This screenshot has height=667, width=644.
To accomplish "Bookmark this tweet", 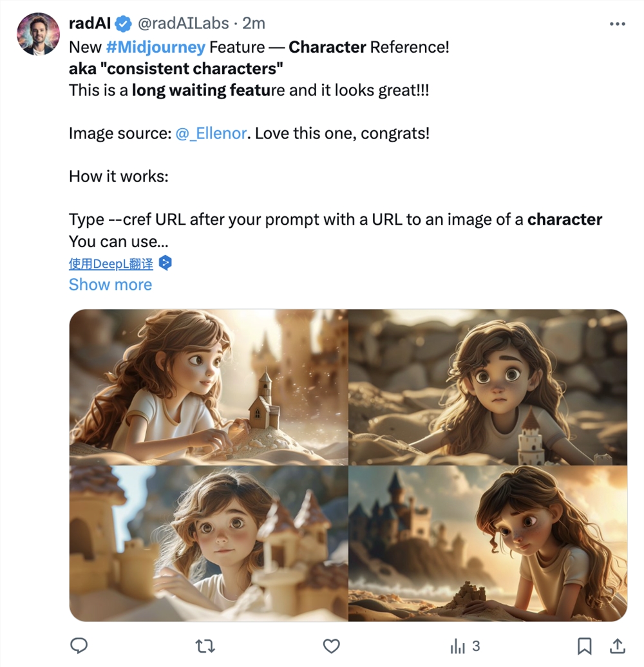I will coord(584,645).
